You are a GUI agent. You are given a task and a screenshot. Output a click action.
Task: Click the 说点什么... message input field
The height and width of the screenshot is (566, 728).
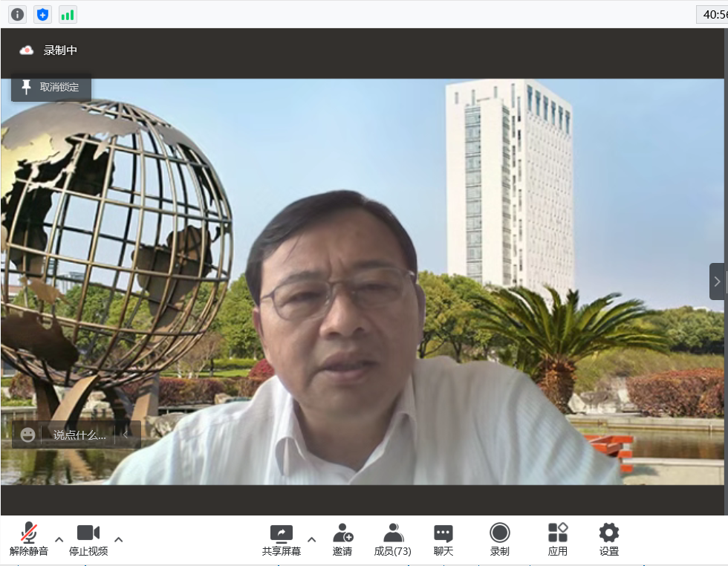point(79,435)
